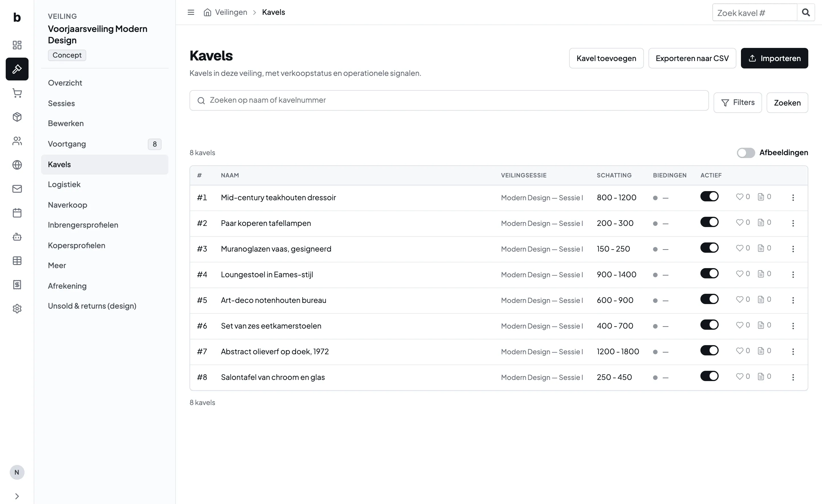The height and width of the screenshot is (504, 822).
Task: Click the heart icon for lot #4
Action: pyautogui.click(x=740, y=274)
